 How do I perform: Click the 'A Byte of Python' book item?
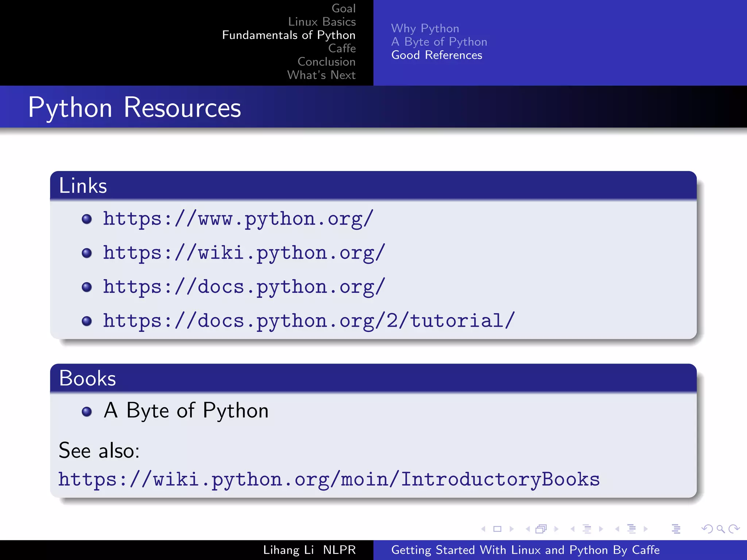pos(186,411)
